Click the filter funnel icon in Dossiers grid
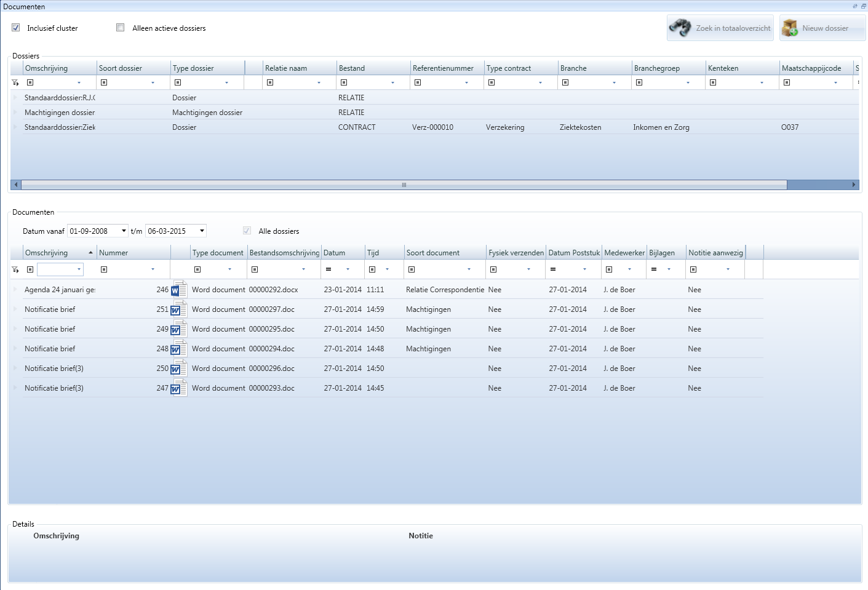Screen dimensions: 868x590 (x=15, y=82)
